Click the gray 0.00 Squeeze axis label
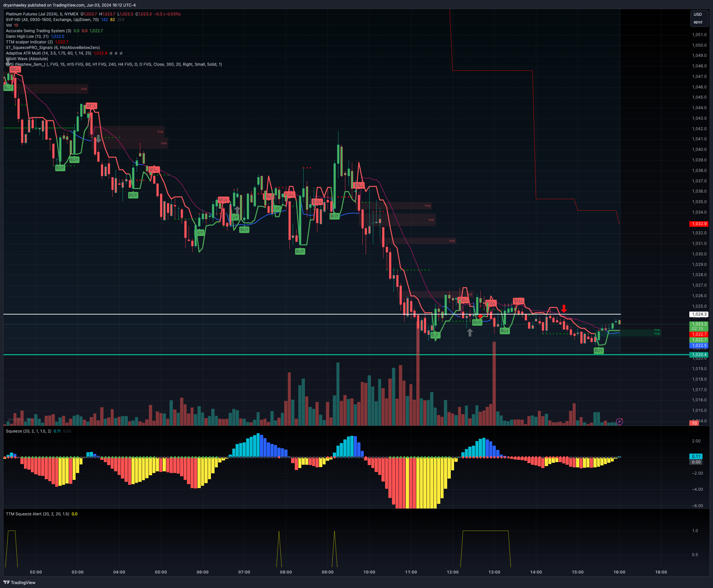This screenshot has height=588, width=713. point(696,462)
